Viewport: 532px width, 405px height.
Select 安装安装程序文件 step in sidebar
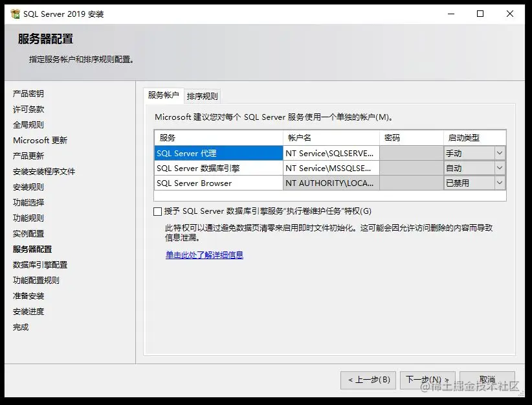pos(44,172)
